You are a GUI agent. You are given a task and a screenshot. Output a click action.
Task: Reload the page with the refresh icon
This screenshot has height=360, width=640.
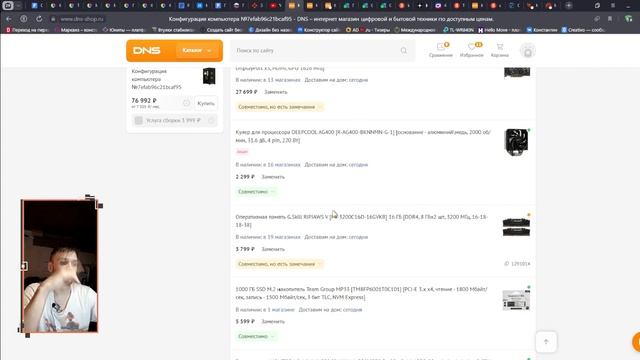click(x=39, y=19)
